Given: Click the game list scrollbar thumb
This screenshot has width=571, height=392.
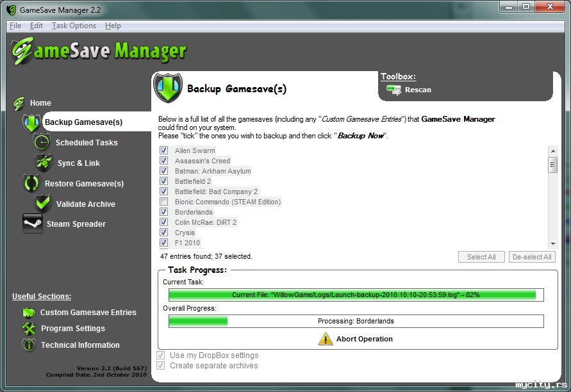Looking at the screenshot, I should coord(553,165).
